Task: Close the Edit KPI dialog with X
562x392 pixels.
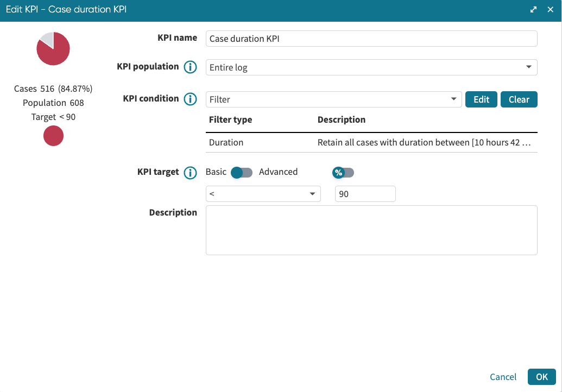Action: [550, 10]
